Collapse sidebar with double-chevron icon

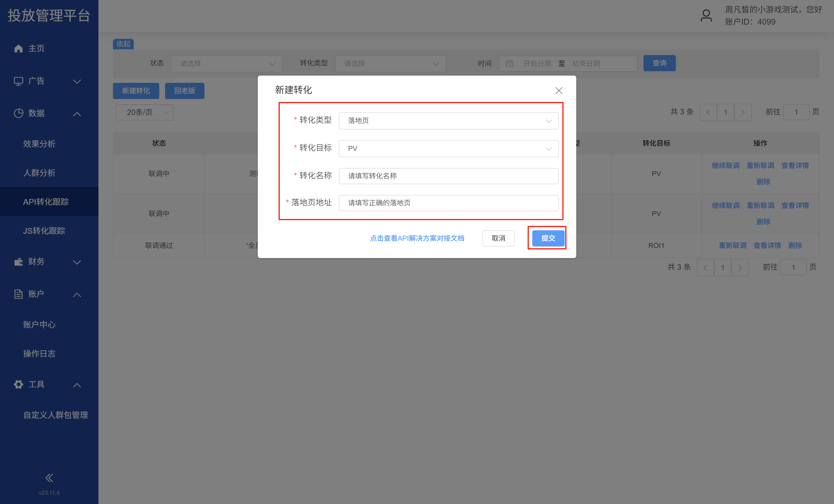(x=49, y=478)
